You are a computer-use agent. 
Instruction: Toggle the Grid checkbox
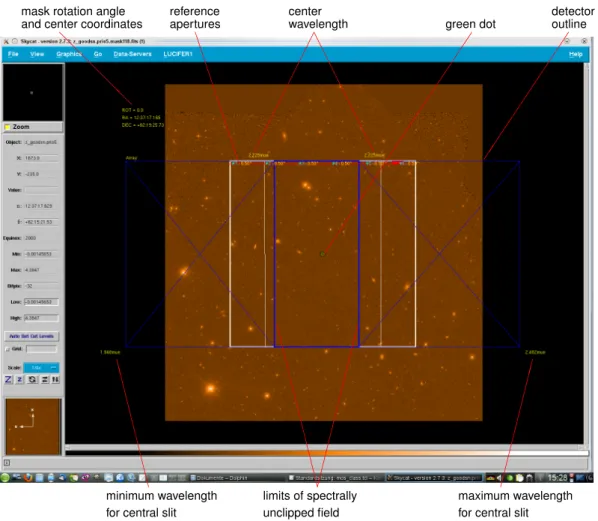pyautogui.click(x=8, y=349)
